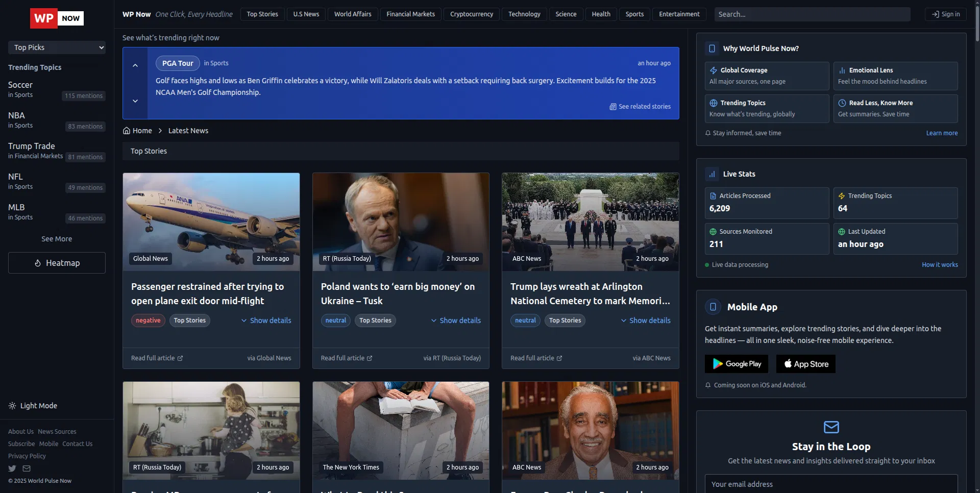Switch to Light Mode
This screenshot has width=980, height=493.
(x=33, y=405)
